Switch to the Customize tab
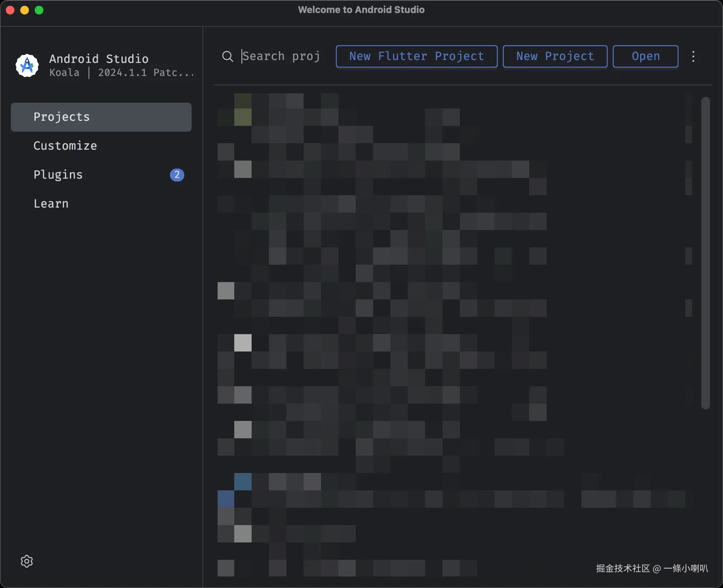Image resolution: width=723 pixels, height=588 pixels. pos(65,146)
